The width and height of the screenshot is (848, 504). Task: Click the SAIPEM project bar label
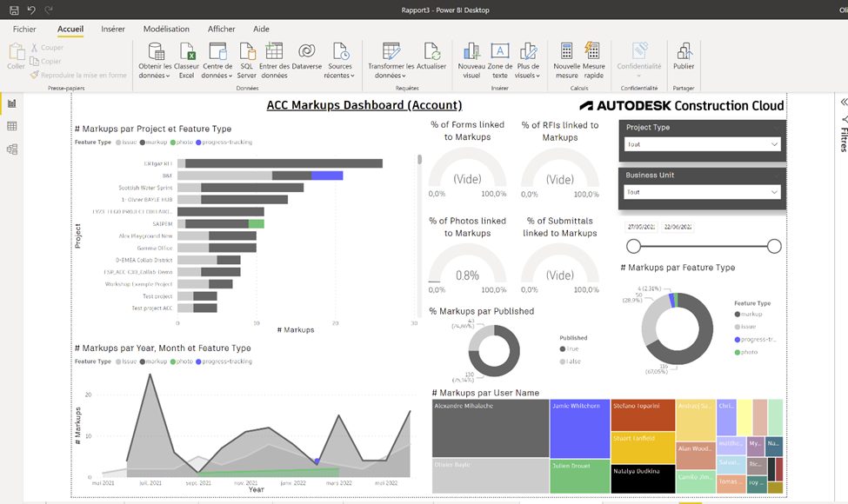[163, 223]
